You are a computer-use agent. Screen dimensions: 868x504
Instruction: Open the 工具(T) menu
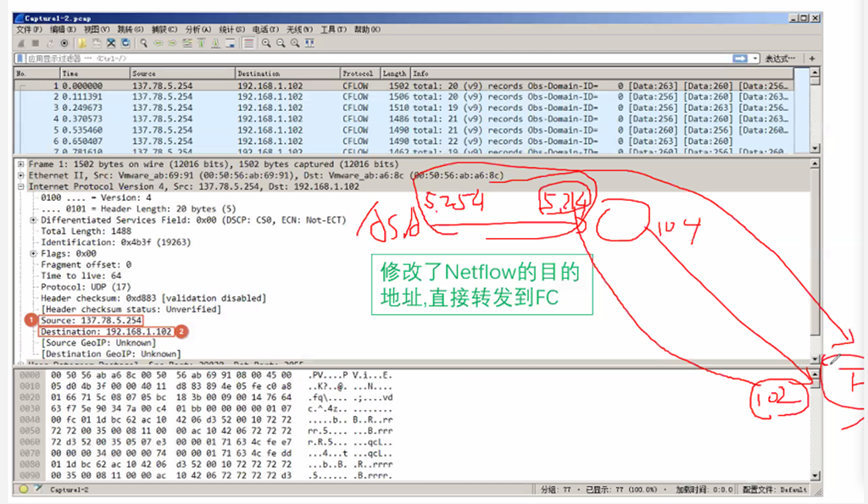(x=333, y=30)
